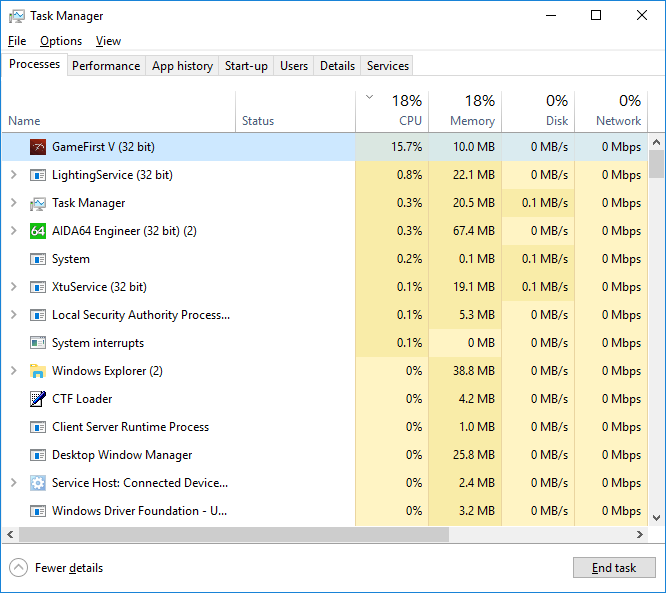Select the Processes tab
Viewport: 666px width, 593px height.
34,64
